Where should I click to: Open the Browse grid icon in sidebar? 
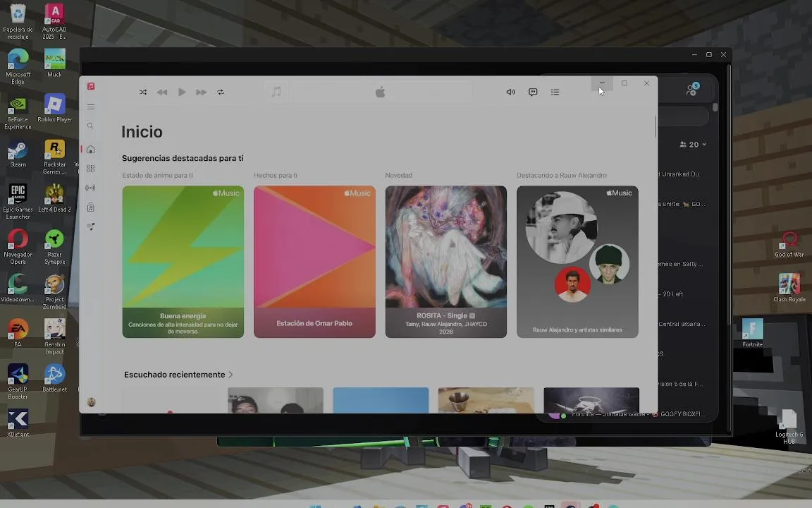tap(91, 169)
